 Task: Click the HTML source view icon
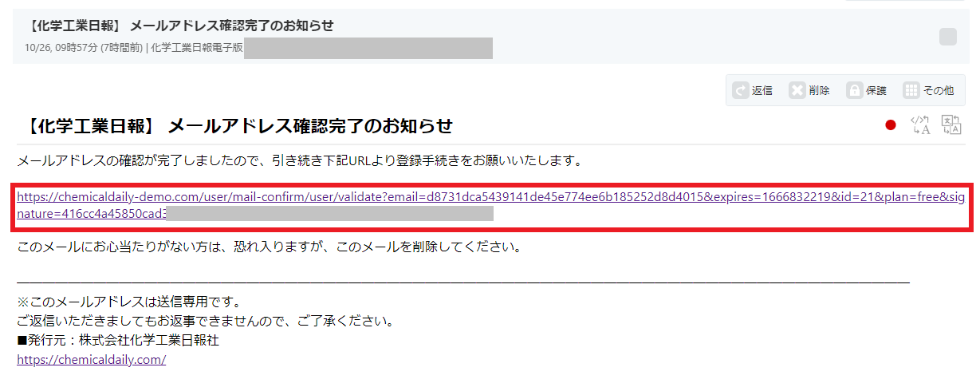pos(920,125)
